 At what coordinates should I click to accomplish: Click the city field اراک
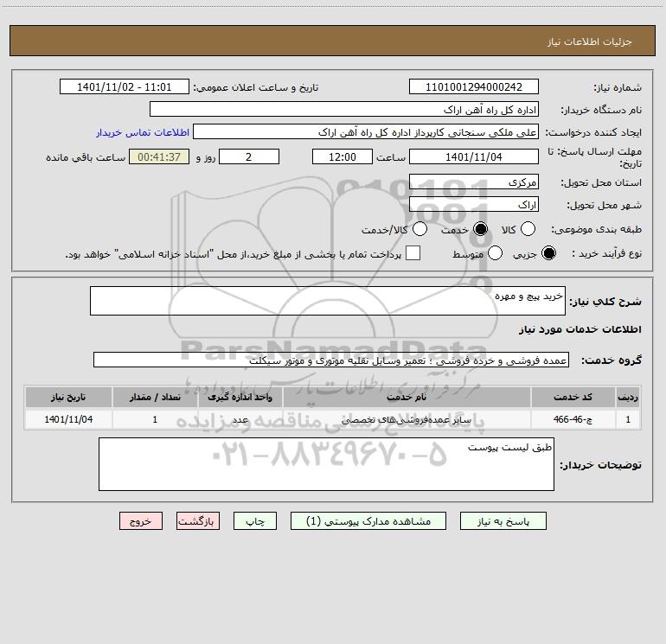474,204
